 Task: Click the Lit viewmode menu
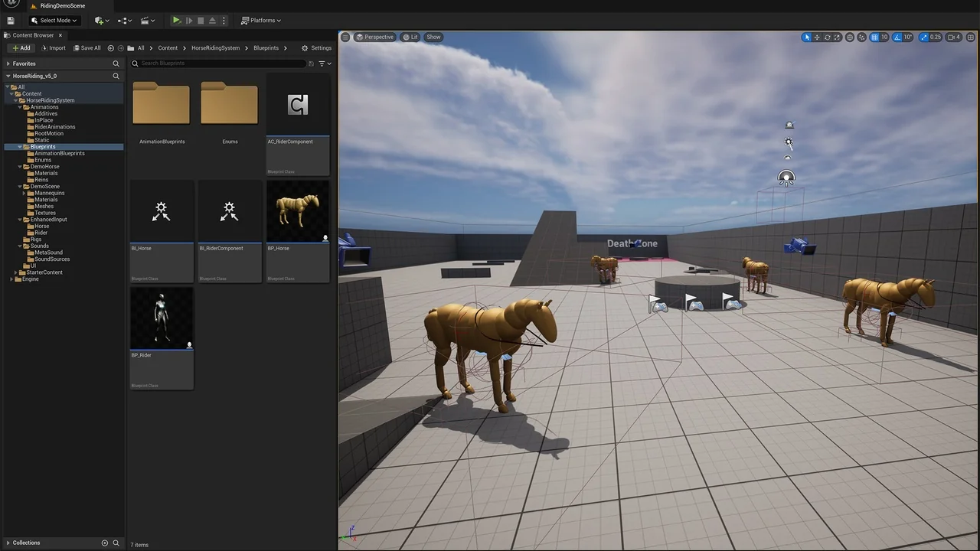click(413, 37)
